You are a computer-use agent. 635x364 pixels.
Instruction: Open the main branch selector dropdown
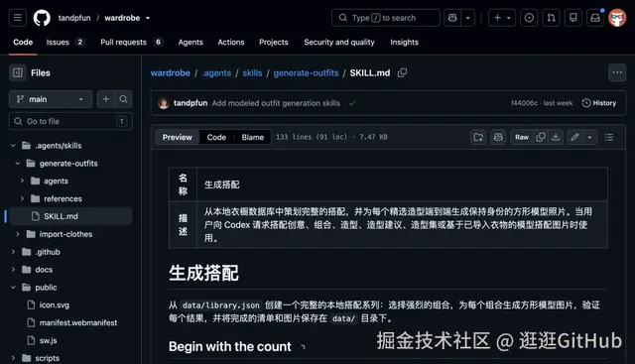pyautogui.click(x=51, y=99)
